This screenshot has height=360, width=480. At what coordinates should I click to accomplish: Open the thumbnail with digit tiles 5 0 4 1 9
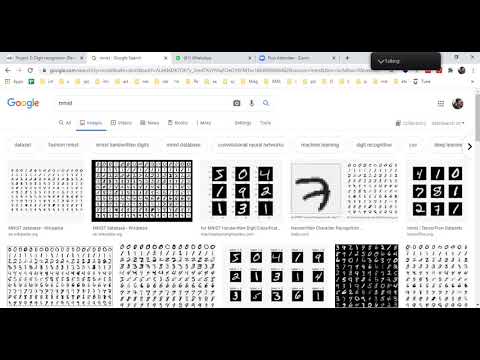(x=276, y=275)
